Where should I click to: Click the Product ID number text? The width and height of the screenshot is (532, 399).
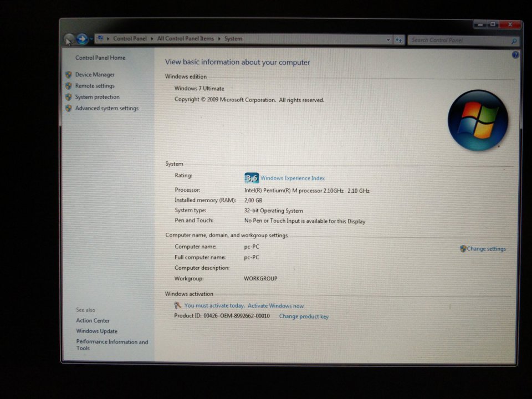coord(237,316)
